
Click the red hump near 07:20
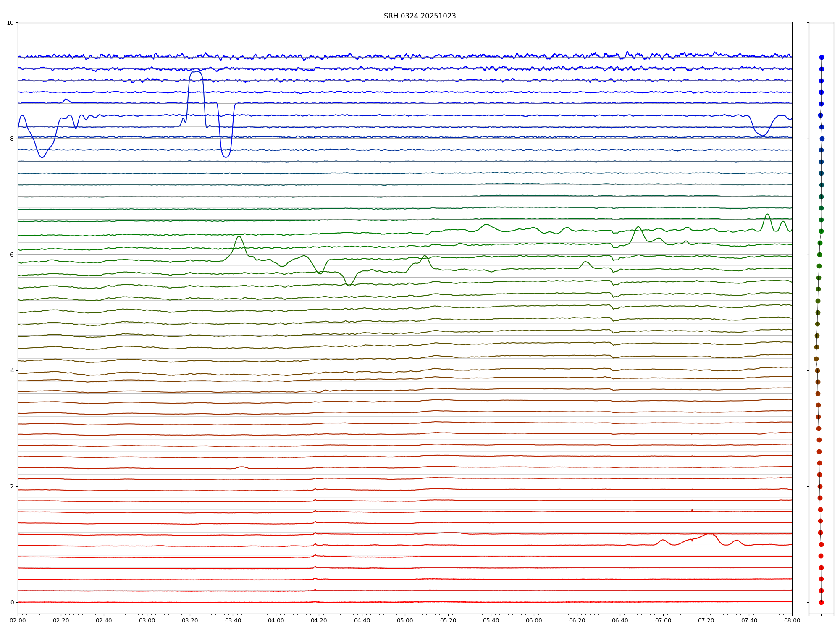coord(709,533)
